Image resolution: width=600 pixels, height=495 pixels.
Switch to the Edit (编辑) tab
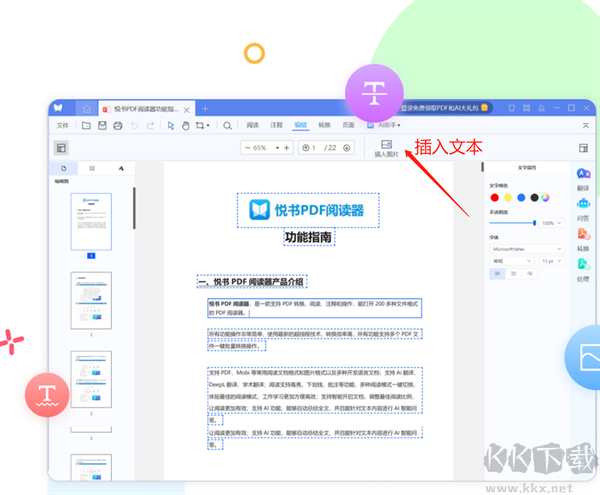point(301,125)
